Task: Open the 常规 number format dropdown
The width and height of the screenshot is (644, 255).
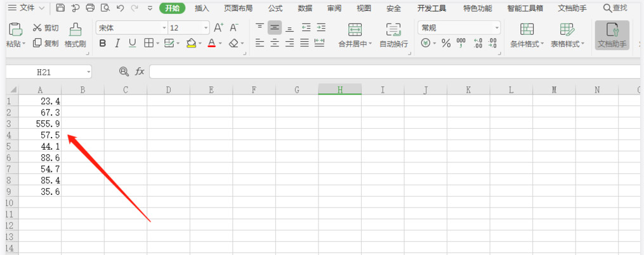Action: (497, 28)
